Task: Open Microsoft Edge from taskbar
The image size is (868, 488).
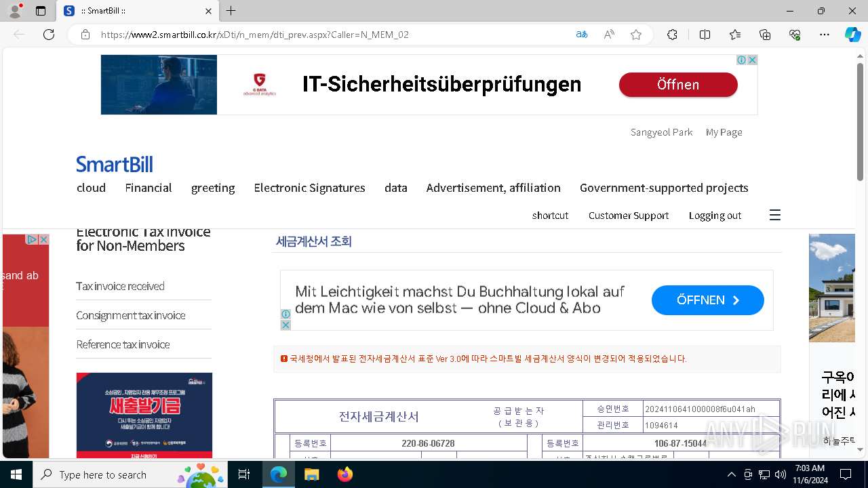Action: click(x=279, y=474)
